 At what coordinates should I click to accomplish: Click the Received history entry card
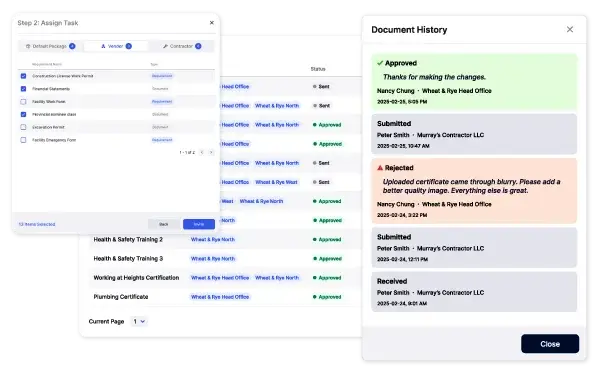click(x=474, y=292)
